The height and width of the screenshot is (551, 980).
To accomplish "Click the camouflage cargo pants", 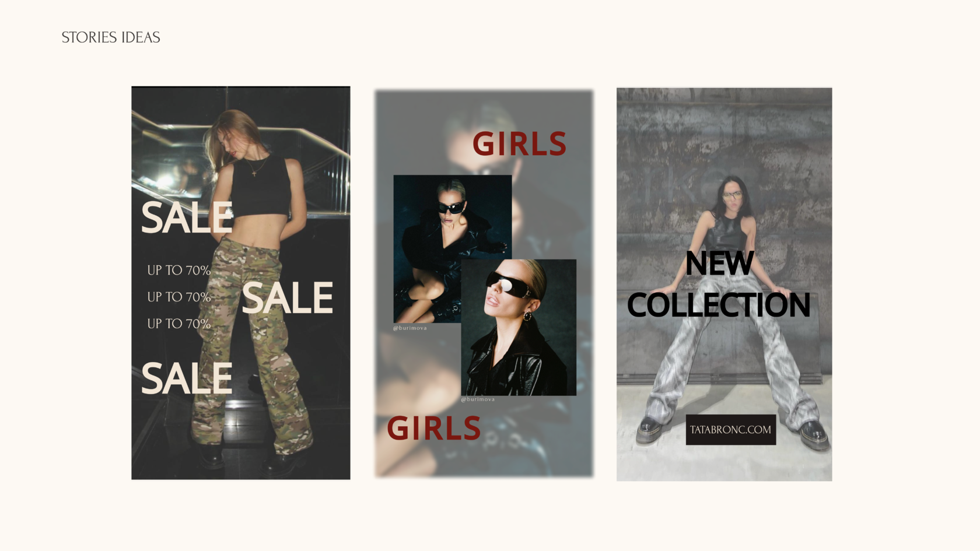I will coord(251,344).
